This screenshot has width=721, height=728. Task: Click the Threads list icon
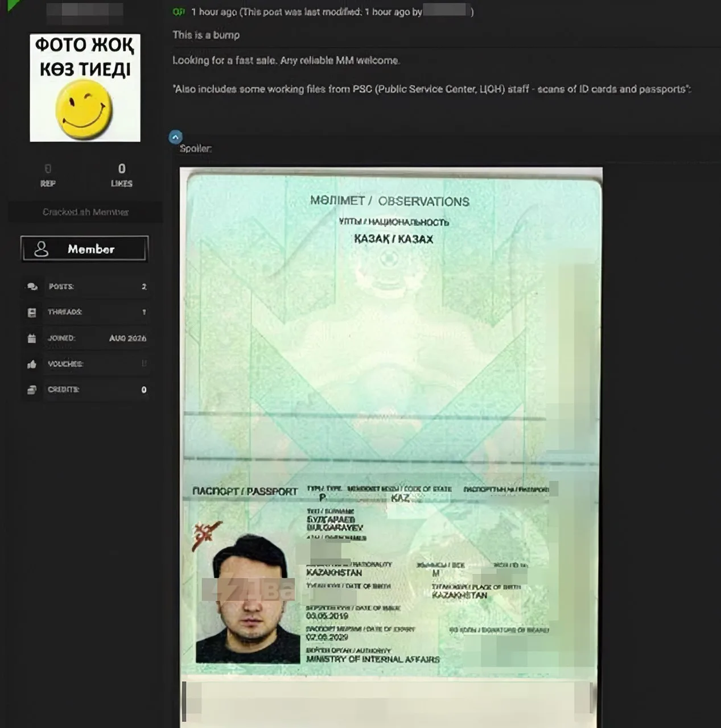click(32, 312)
